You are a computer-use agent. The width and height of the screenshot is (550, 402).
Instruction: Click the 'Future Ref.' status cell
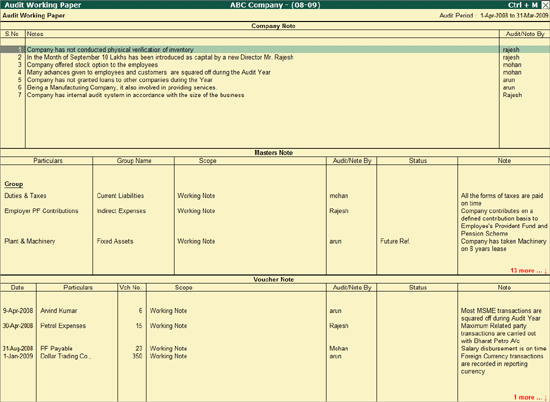[395, 241]
